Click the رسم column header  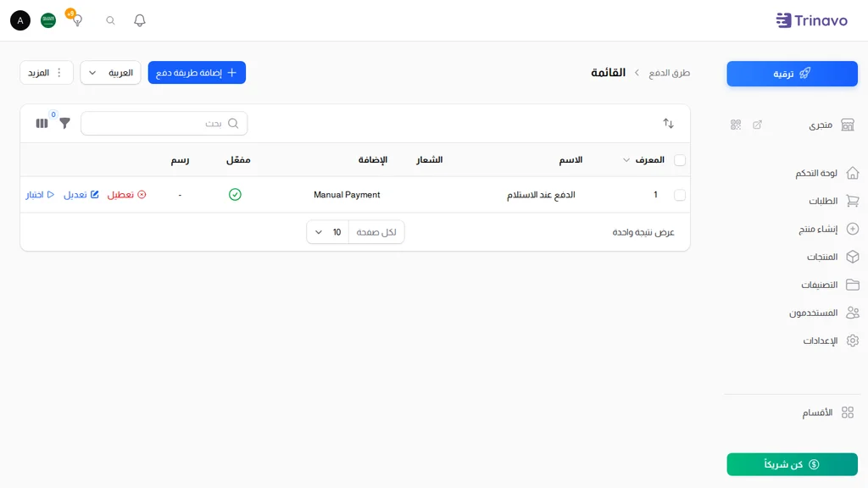[180, 160]
